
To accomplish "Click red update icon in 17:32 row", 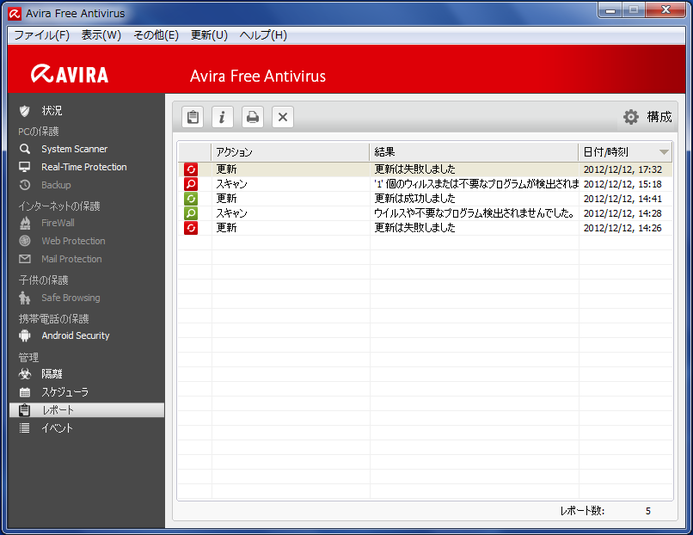I will point(191,169).
